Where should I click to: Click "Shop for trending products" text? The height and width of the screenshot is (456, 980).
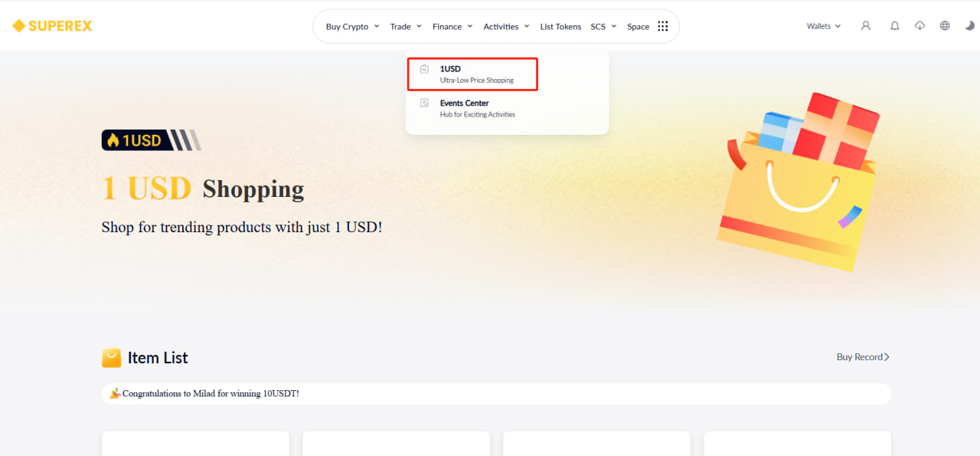[241, 228]
